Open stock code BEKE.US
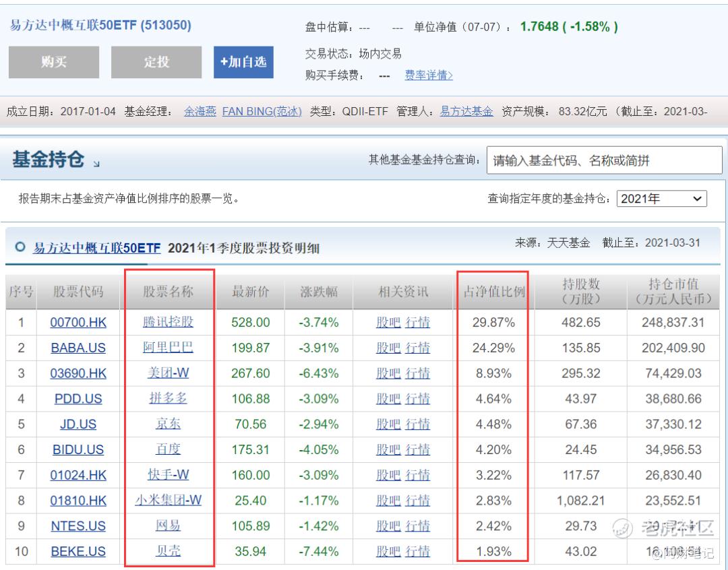This screenshot has width=728, height=570. (78, 551)
